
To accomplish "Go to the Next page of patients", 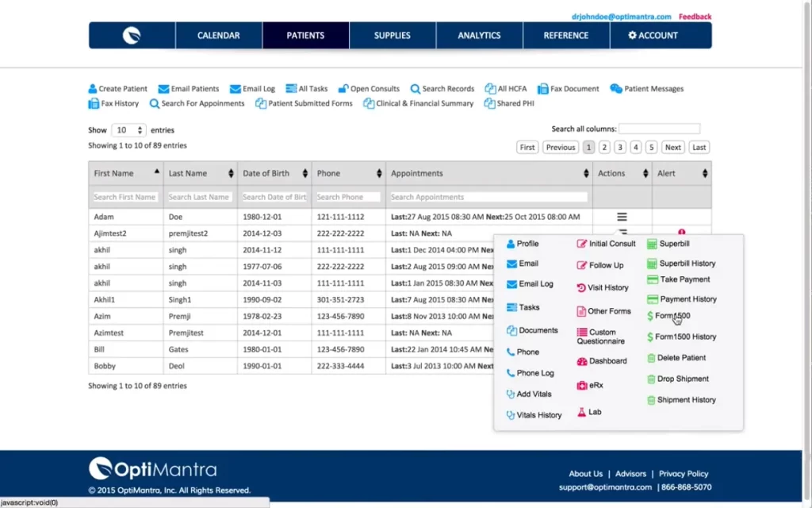I will (x=672, y=147).
